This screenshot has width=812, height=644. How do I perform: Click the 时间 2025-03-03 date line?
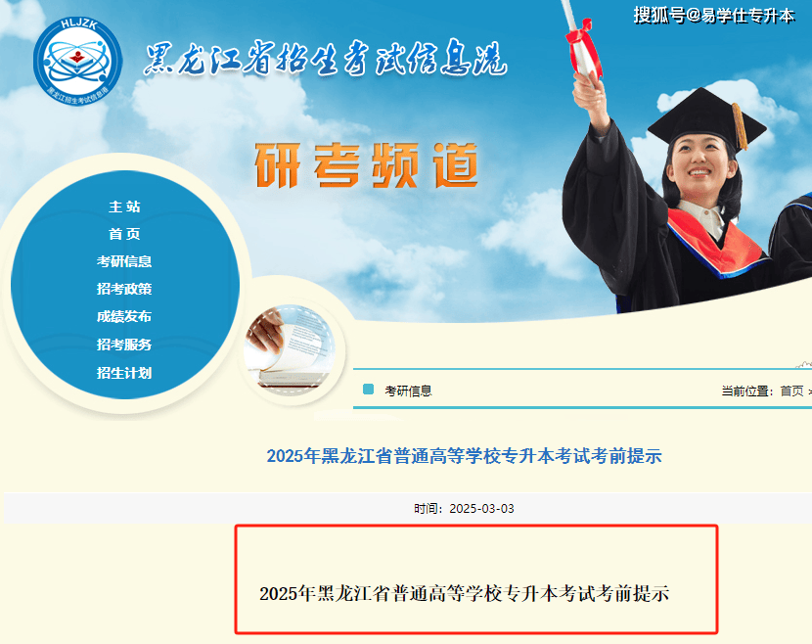click(x=464, y=509)
